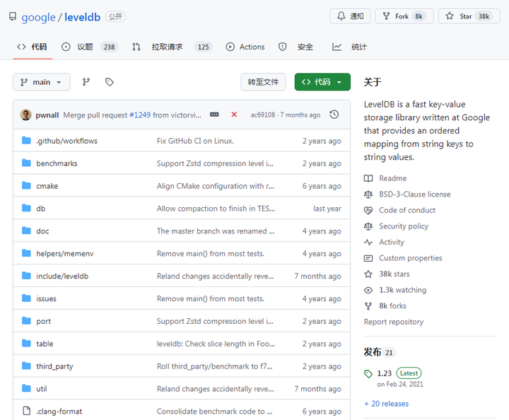Viewport: 509px width, 420px height.
Task: Open commit 'Allow compaction to finish in TES...'
Action: pyautogui.click(x=216, y=209)
